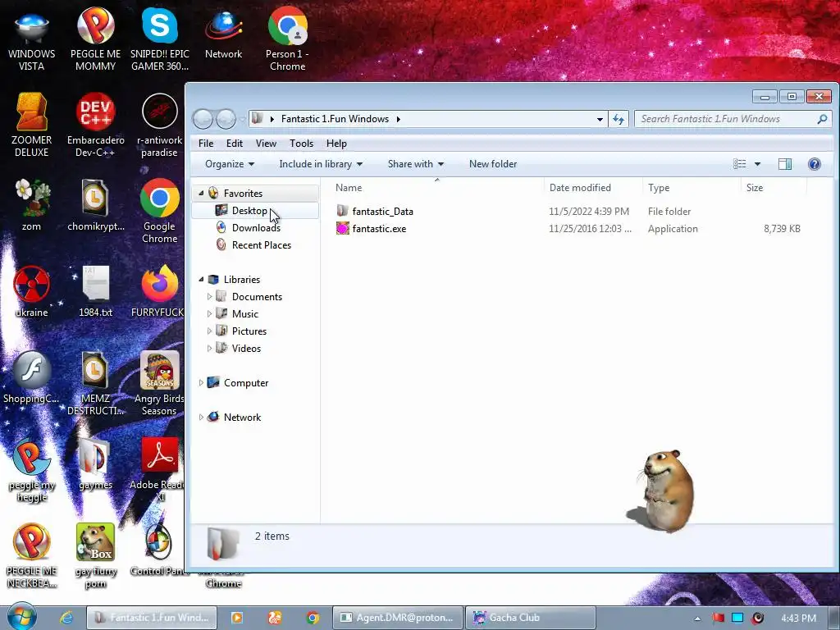
Task: Select the Person 1 - Chrome shortcut
Action: coord(287,39)
